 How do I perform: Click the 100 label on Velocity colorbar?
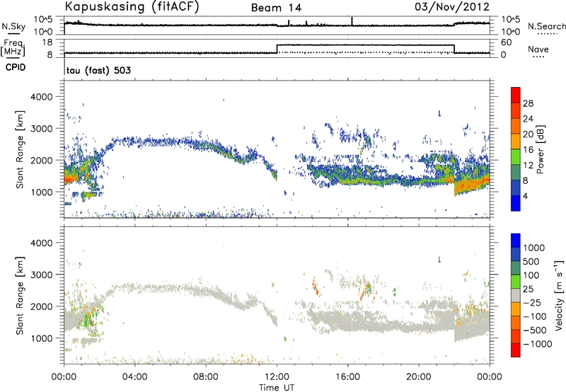533,275
